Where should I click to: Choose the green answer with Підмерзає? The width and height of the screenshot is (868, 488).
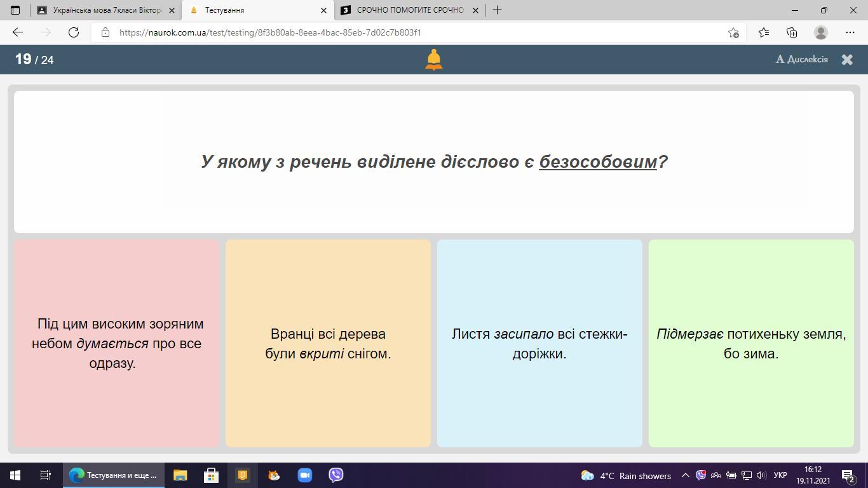(x=751, y=343)
